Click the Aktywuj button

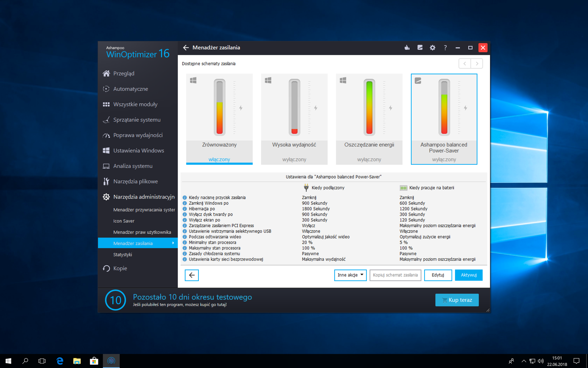[468, 275]
